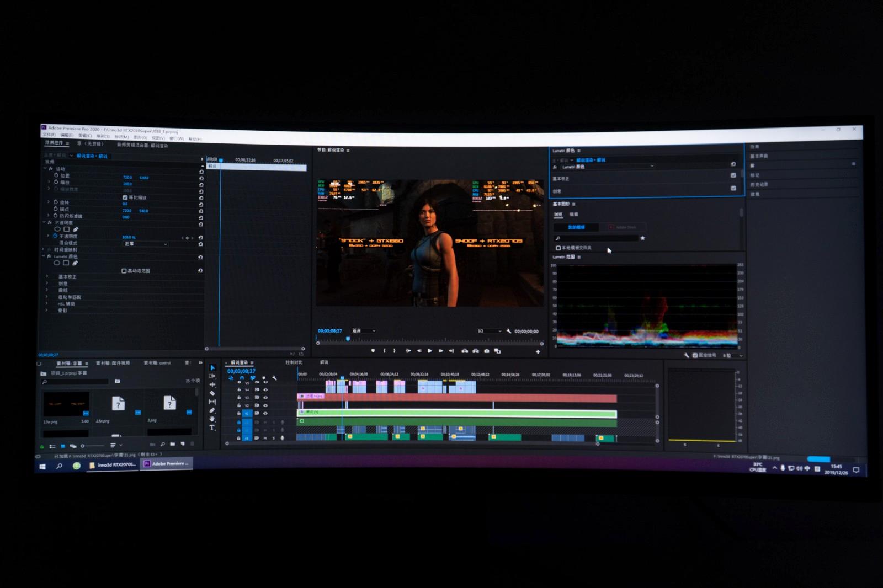The height and width of the screenshot is (588, 883).
Task: Click the 我的模板 button
Action: (x=576, y=227)
